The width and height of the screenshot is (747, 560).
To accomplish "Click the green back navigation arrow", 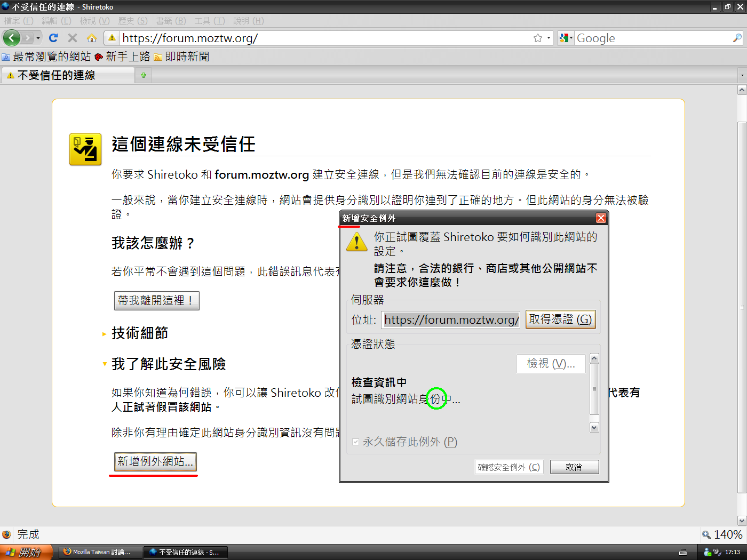I will tap(11, 38).
